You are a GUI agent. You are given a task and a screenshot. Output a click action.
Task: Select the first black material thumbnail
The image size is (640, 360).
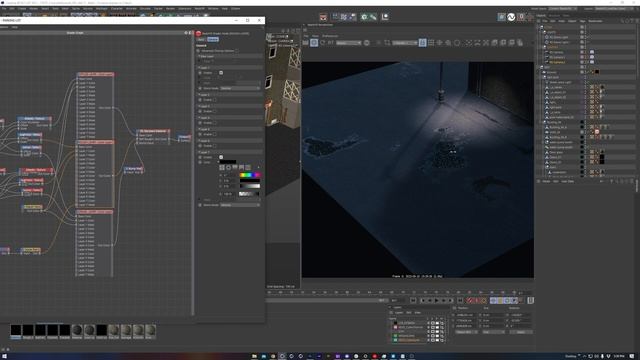click(x=16, y=330)
